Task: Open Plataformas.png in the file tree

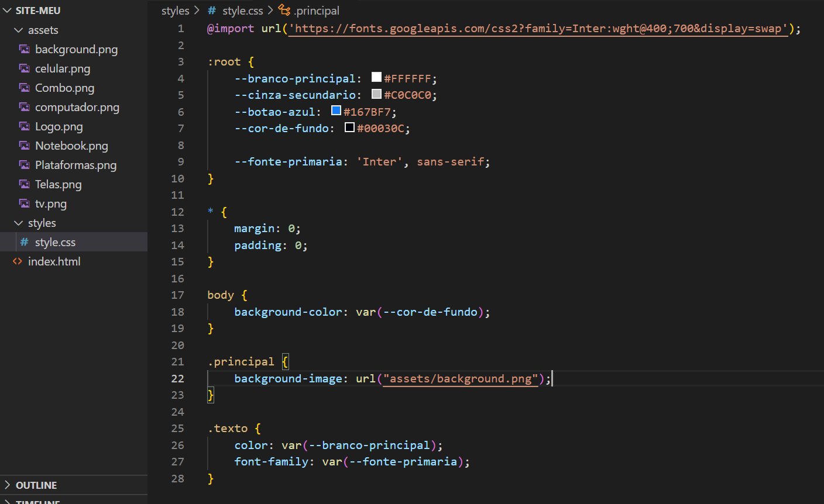Action: tap(75, 165)
